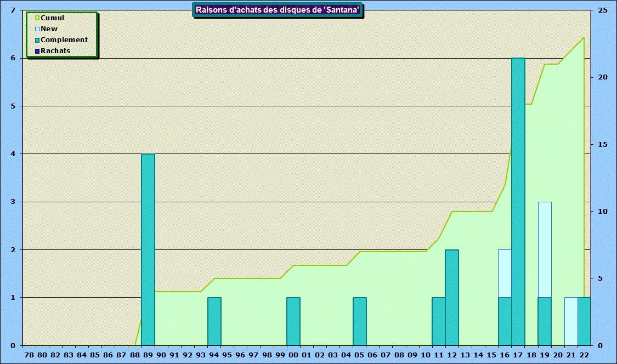This screenshot has width=617, height=364.
Task: Click the right axis value 25
Action: 603,10
